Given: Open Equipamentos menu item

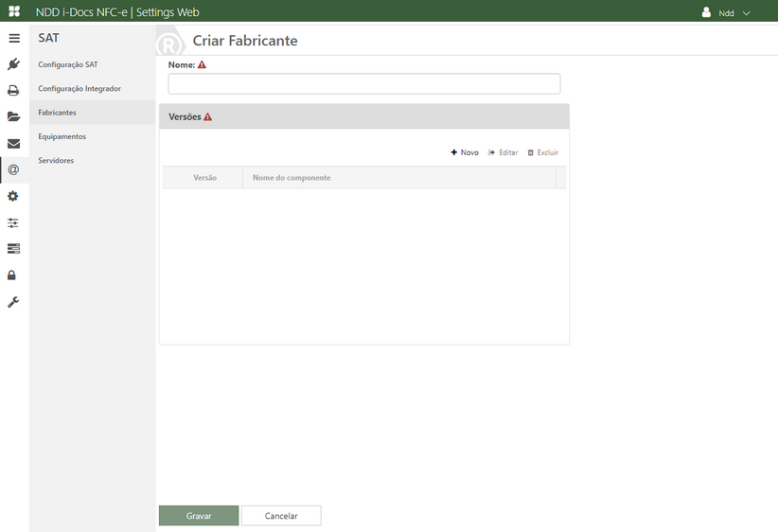Looking at the screenshot, I should pos(62,136).
